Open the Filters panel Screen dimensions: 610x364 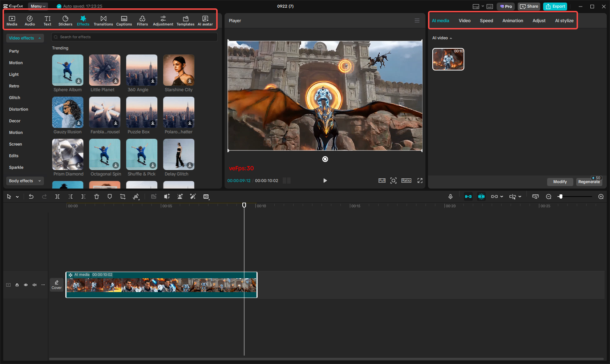tap(142, 21)
